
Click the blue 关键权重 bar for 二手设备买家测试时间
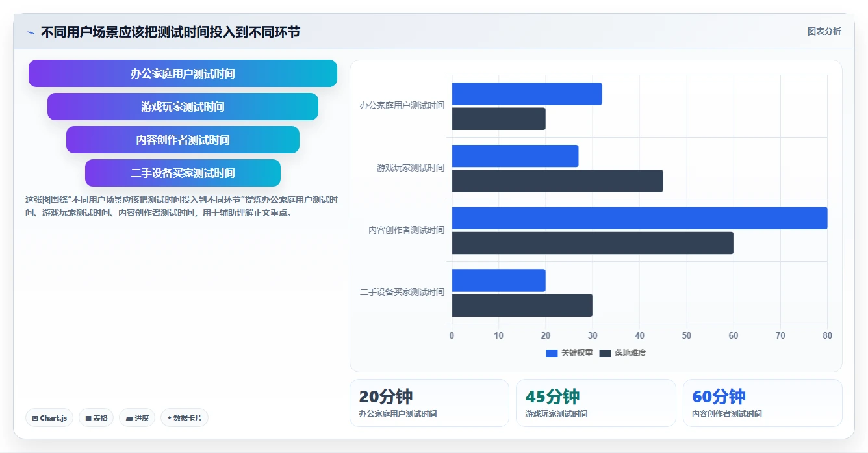[x=499, y=280]
